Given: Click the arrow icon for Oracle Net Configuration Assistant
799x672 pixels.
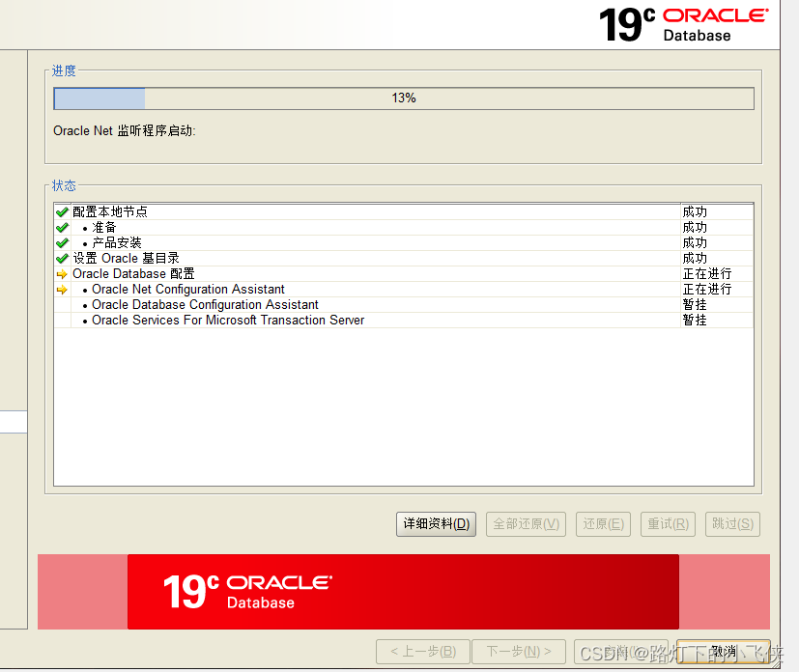Looking at the screenshot, I should click(62, 289).
